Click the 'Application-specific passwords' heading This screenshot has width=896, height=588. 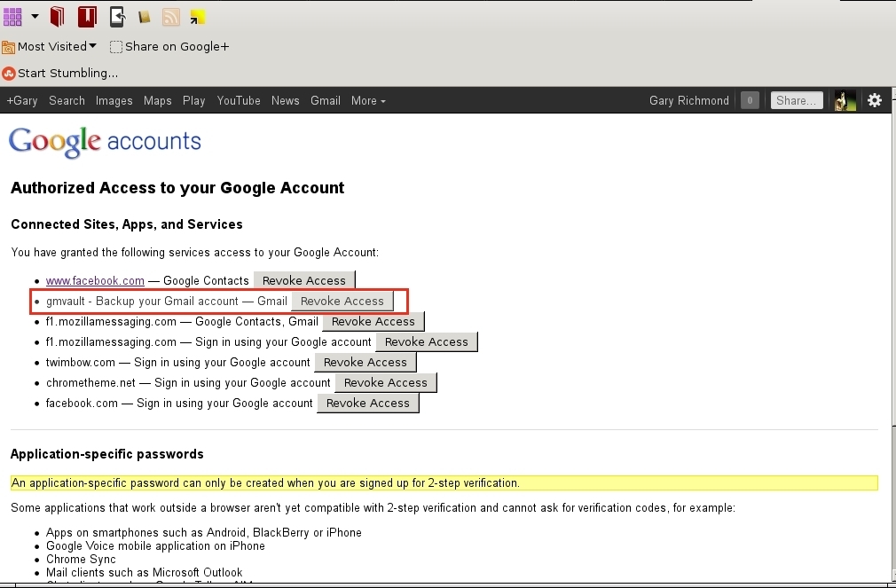[x=106, y=454]
